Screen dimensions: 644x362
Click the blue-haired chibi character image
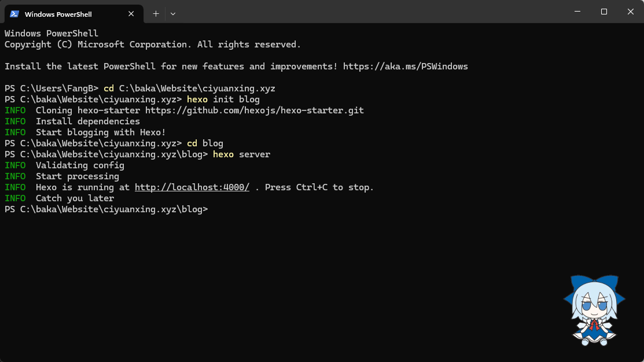click(x=594, y=310)
